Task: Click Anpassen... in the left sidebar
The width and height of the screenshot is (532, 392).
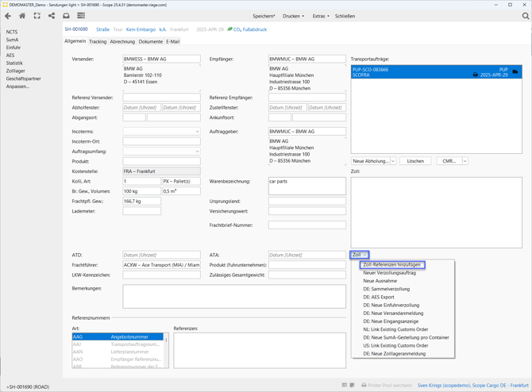Action: pos(17,86)
